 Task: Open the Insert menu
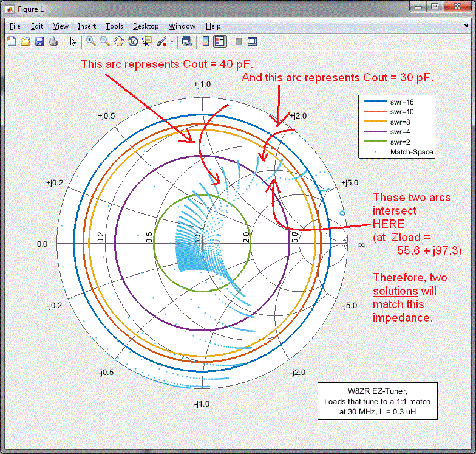coord(87,26)
